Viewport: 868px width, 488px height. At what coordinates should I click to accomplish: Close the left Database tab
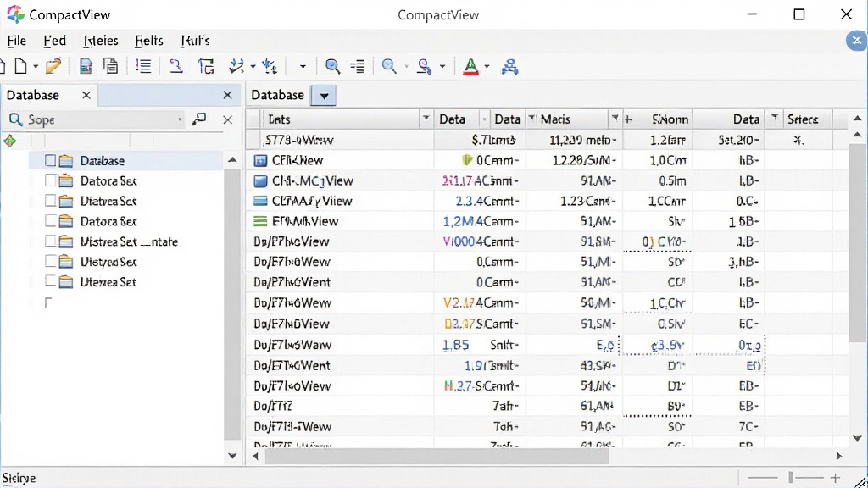click(x=86, y=95)
